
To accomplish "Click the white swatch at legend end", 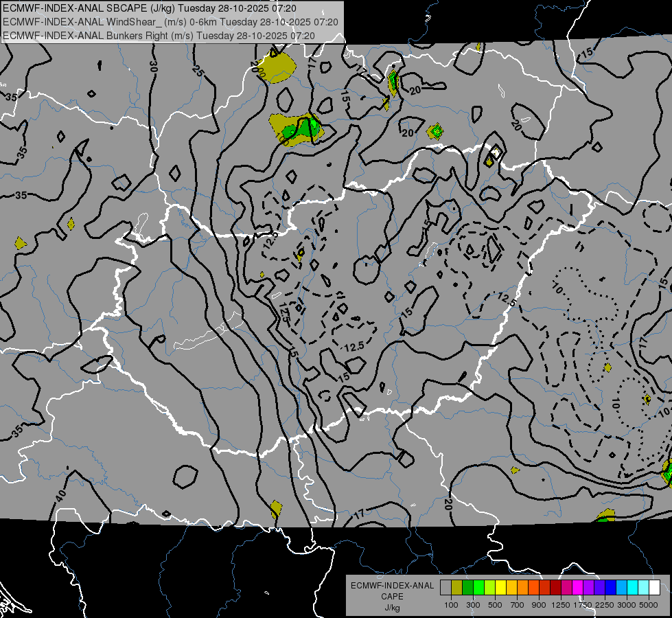I will (654, 588).
